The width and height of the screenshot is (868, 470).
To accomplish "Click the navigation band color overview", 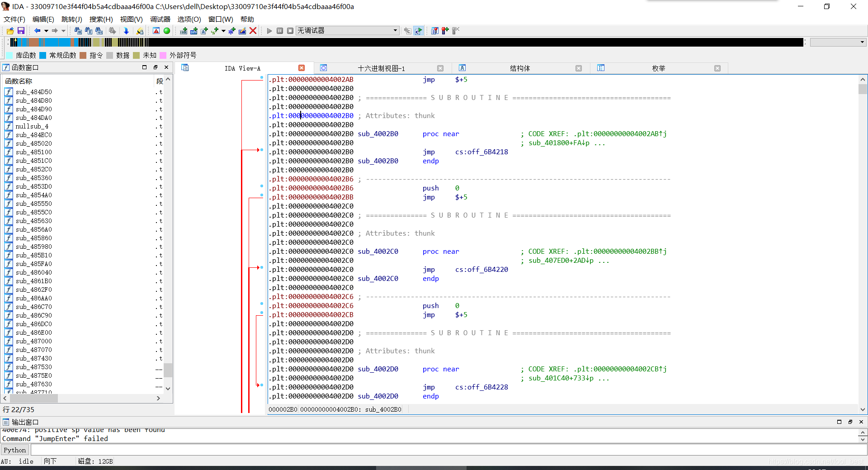I will pyautogui.click(x=406, y=42).
